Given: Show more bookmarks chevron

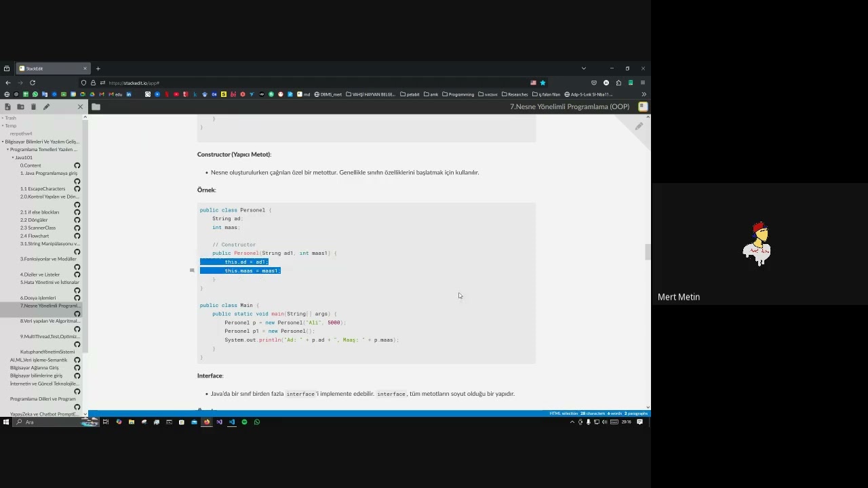Looking at the screenshot, I should click(644, 94).
